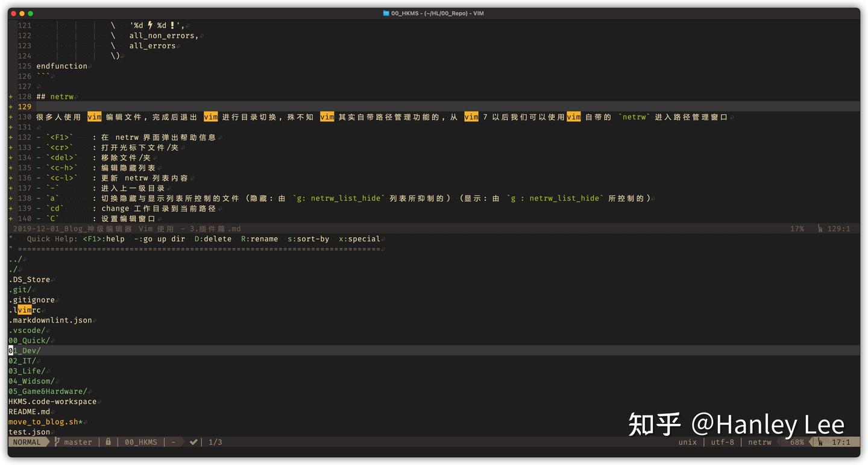Click the lock icon in the vim statusline
868x465 pixels.
[x=108, y=441]
